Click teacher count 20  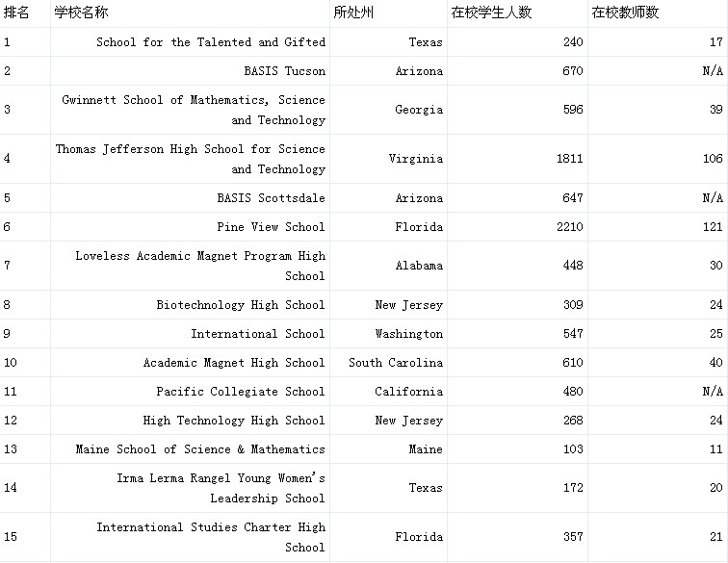coord(716,488)
